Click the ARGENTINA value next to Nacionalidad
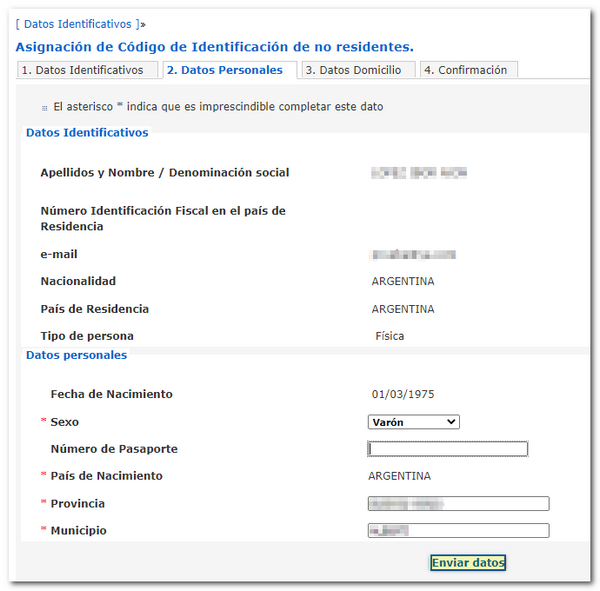600x591 pixels. pos(403,281)
